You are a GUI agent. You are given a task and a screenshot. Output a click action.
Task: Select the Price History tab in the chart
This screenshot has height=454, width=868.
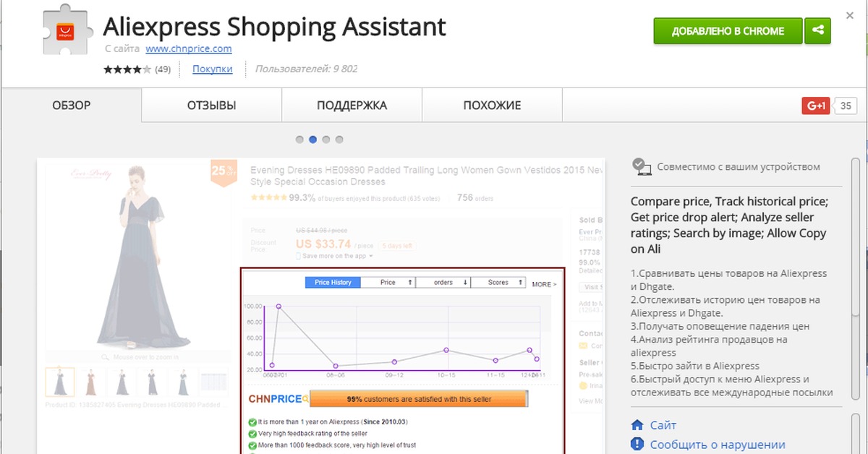click(x=333, y=283)
